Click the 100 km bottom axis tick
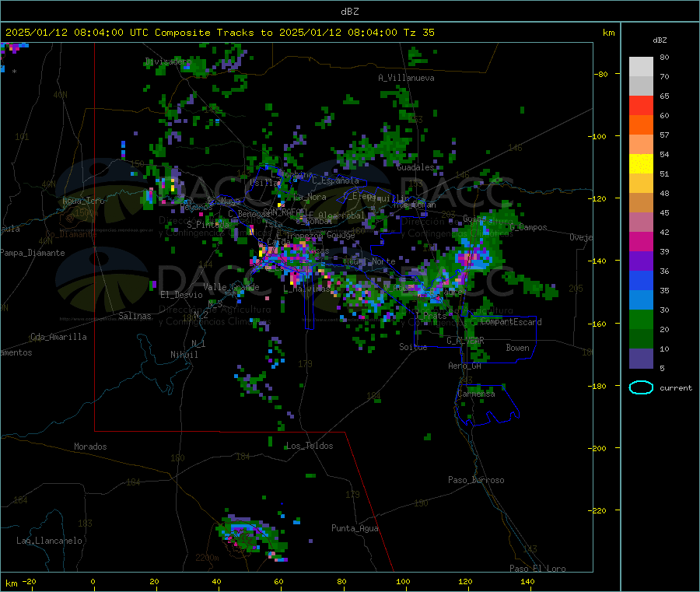 (403, 581)
